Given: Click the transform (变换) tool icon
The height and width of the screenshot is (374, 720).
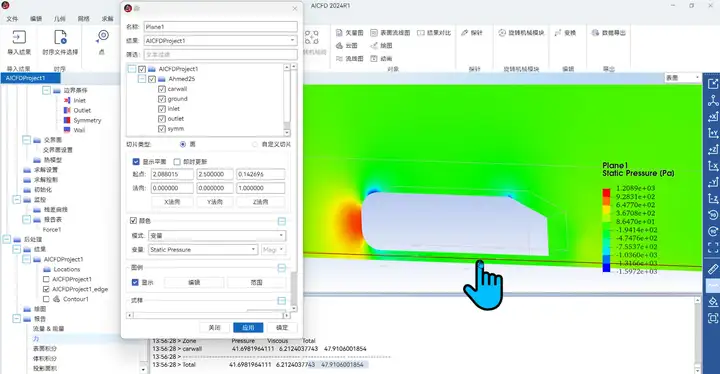Looking at the screenshot, I should click(x=558, y=33).
